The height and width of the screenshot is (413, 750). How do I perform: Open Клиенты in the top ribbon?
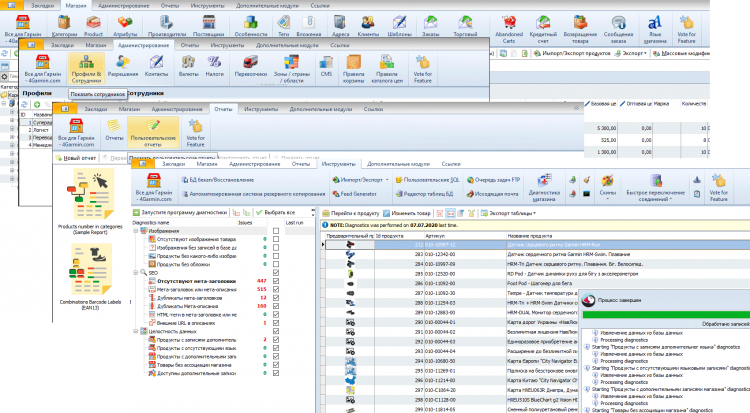point(368,26)
